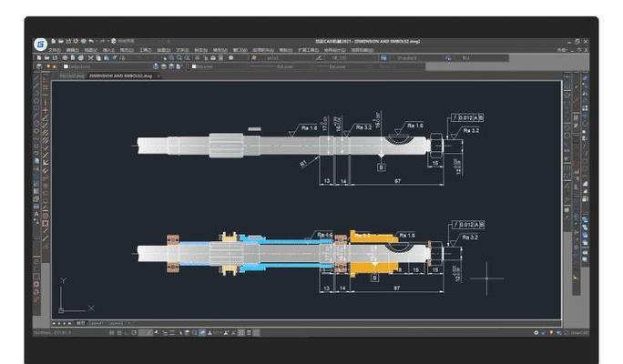This screenshot has height=364, width=623.
Task: Open the layer properties manager icon
Action: [x=39, y=66]
